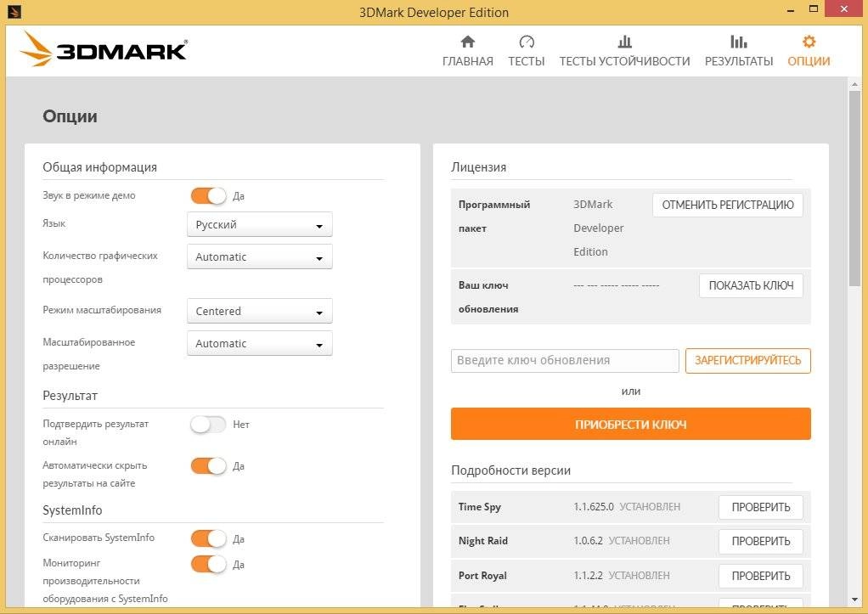Screen dimensions: 868x614
Task: Click the orange gear icon for options
Action: [809, 42]
